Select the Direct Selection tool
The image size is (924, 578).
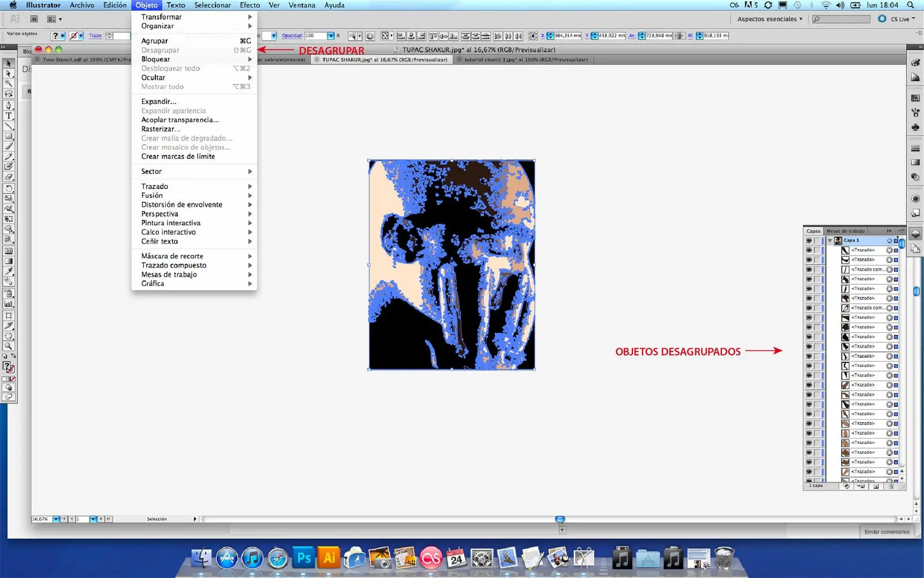[8, 73]
